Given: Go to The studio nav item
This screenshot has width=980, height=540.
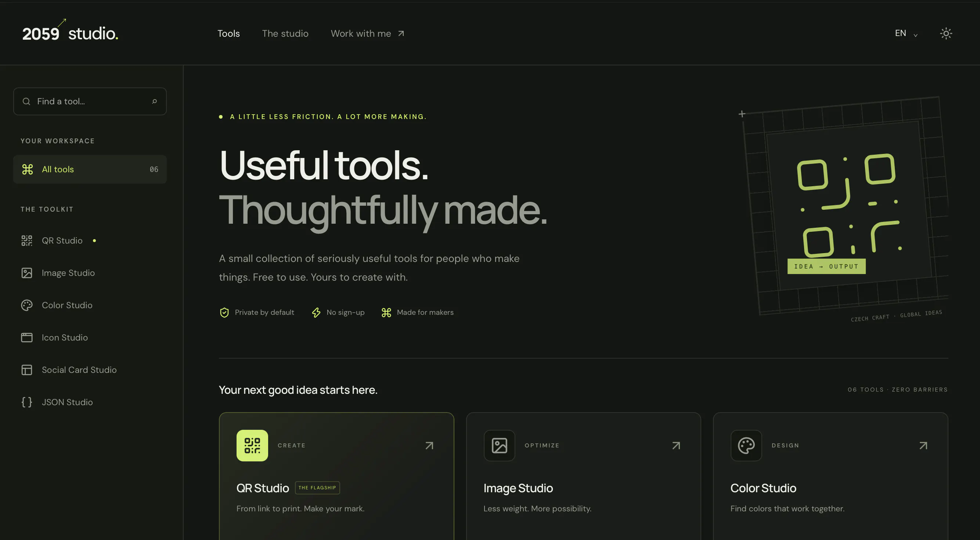Looking at the screenshot, I should click(x=285, y=33).
